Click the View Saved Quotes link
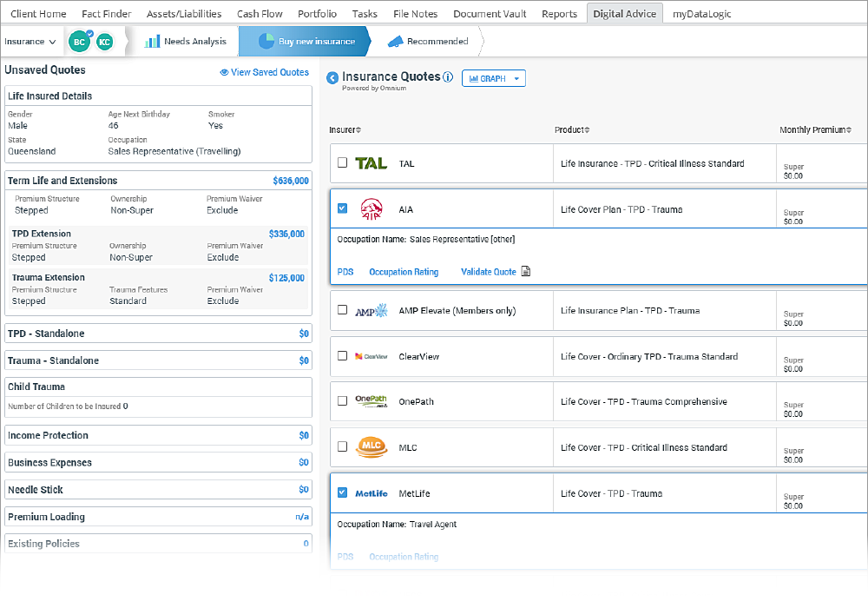 [x=270, y=73]
